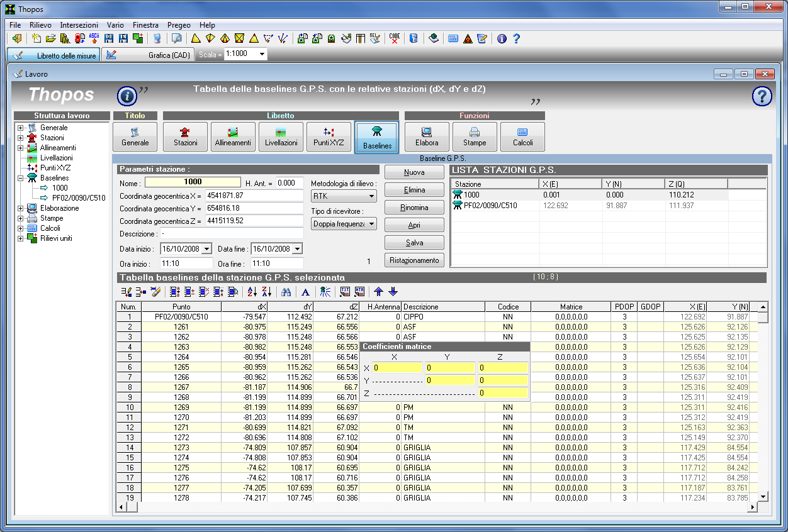Open the Rilievo menu

tap(40, 25)
